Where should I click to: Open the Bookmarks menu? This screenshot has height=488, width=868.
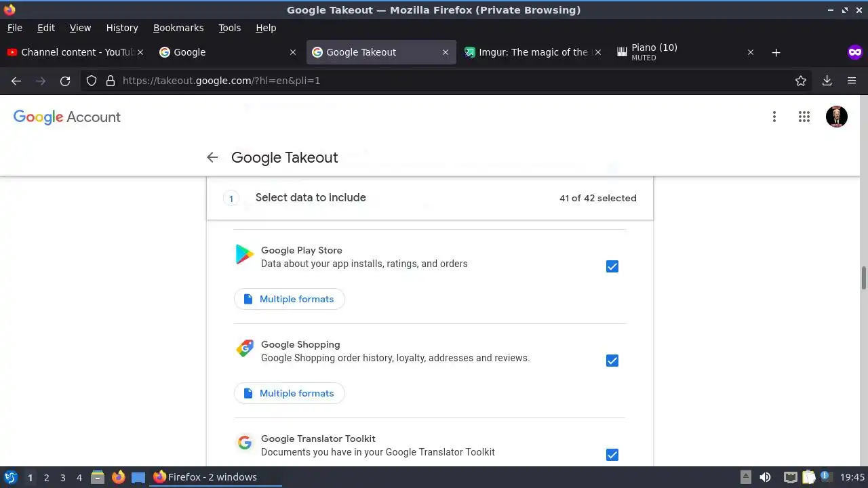point(178,28)
